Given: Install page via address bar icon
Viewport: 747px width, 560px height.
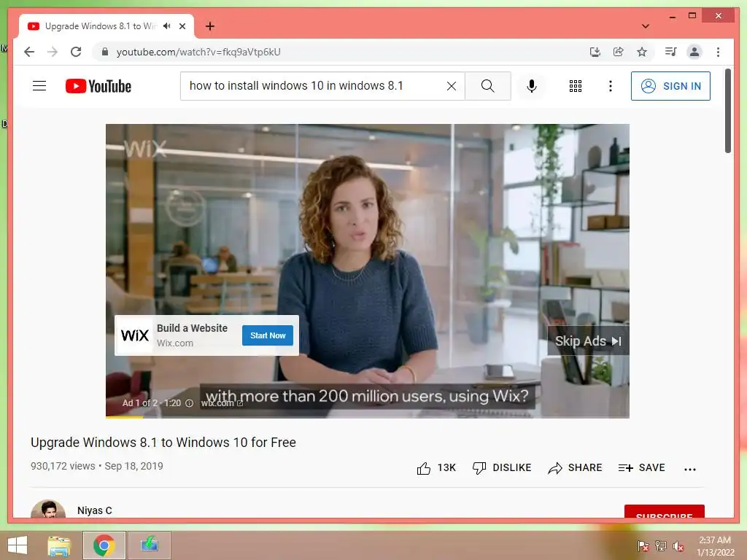Looking at the screenshot, I should [x=595, y=52].
